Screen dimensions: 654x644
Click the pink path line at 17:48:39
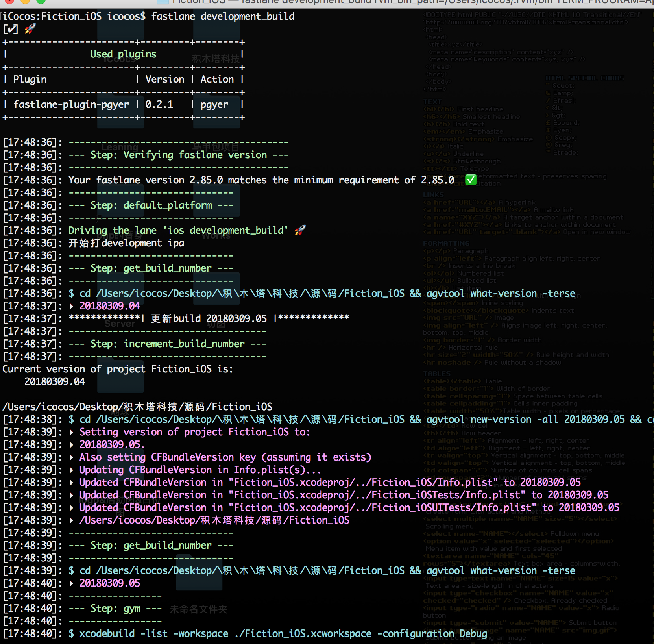(214, 520)
